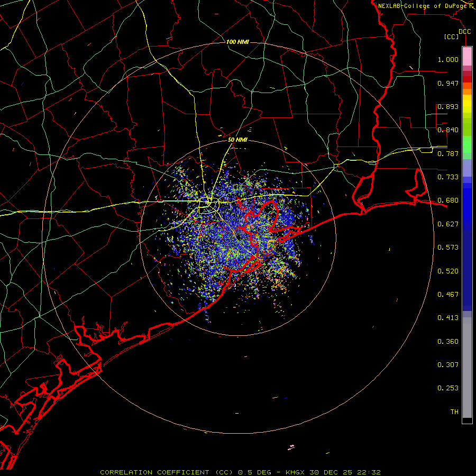Click the 0.787 scale value
The width and height of the screenshot is (476, 476).
pos(448,153)
